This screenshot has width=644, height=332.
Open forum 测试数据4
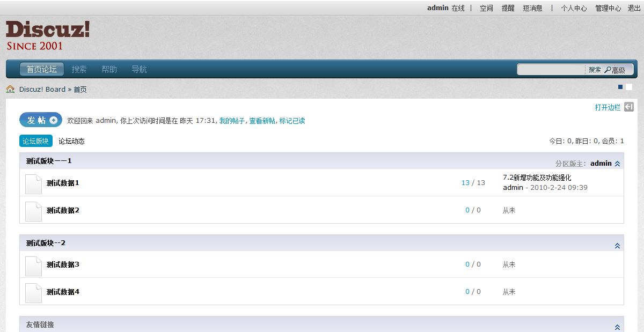click(x=63, y=292)
